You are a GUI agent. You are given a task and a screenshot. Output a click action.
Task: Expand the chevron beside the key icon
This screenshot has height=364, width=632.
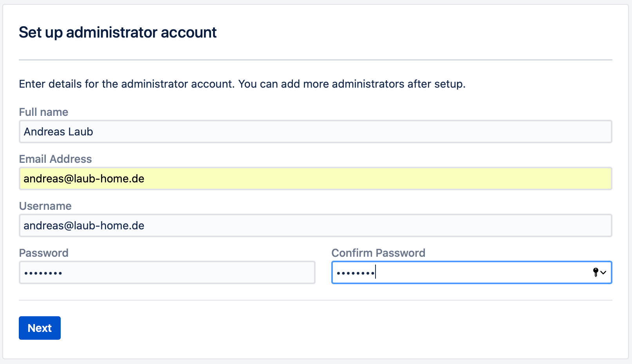click(x=603, y=272)
